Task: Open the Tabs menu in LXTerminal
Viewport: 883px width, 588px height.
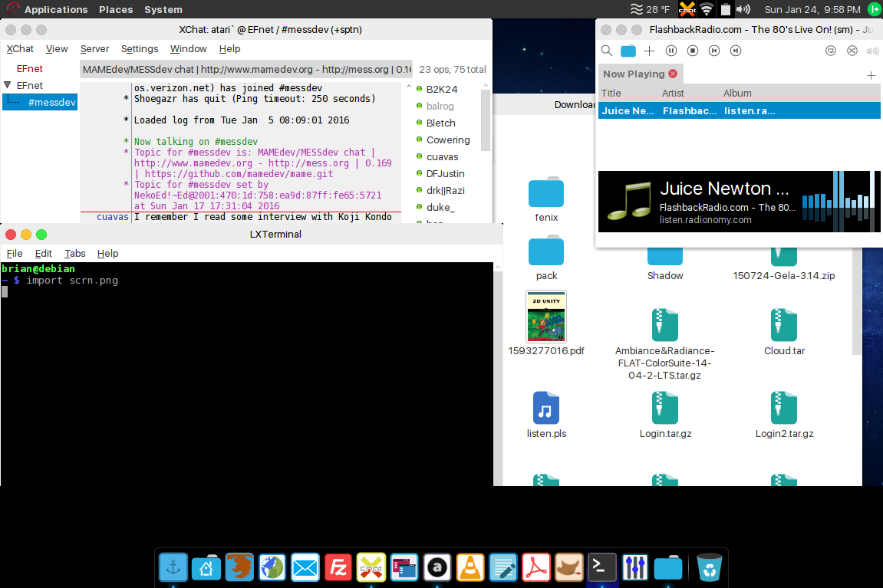Action: (75, 253)
